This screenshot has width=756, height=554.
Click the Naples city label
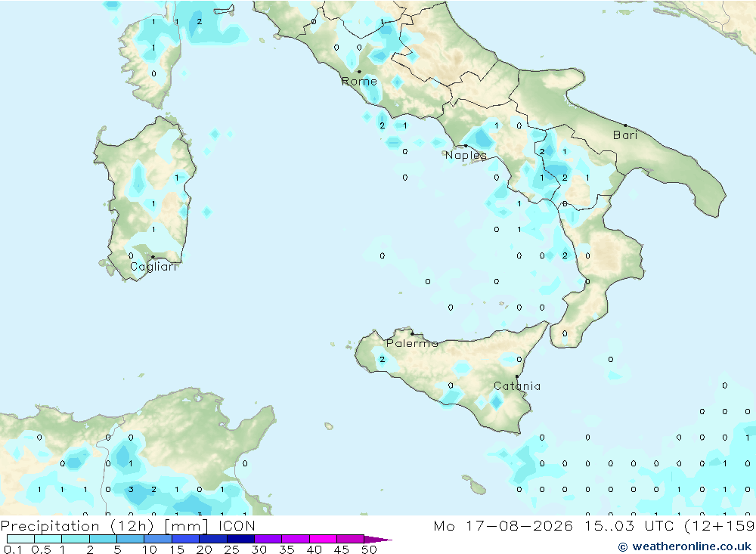[466, 155]
